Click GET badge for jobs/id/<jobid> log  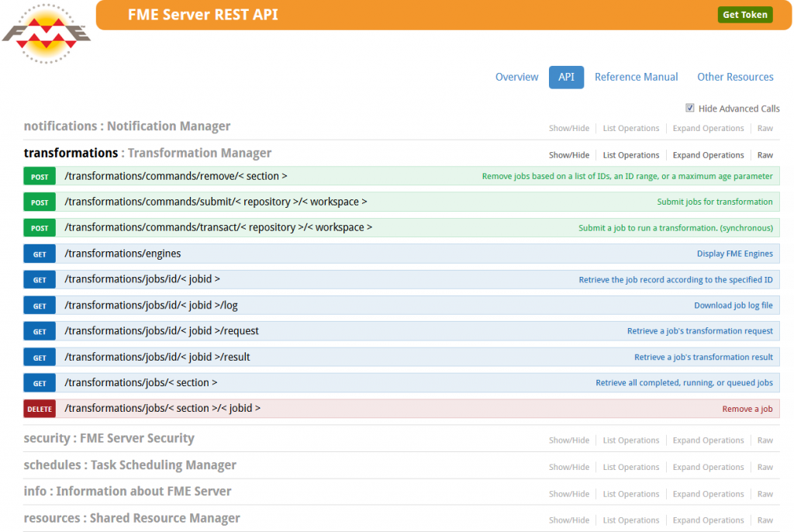pos(40,306)
